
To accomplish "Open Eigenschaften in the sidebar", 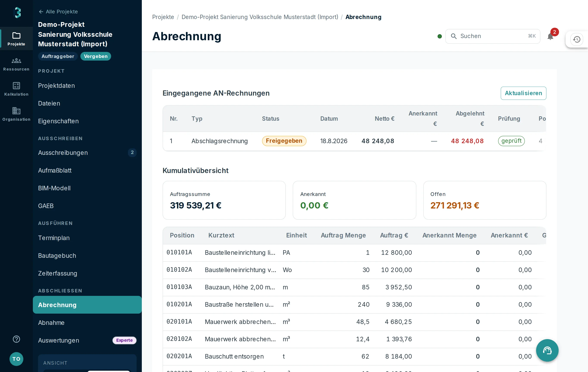I will pos(87,121).
